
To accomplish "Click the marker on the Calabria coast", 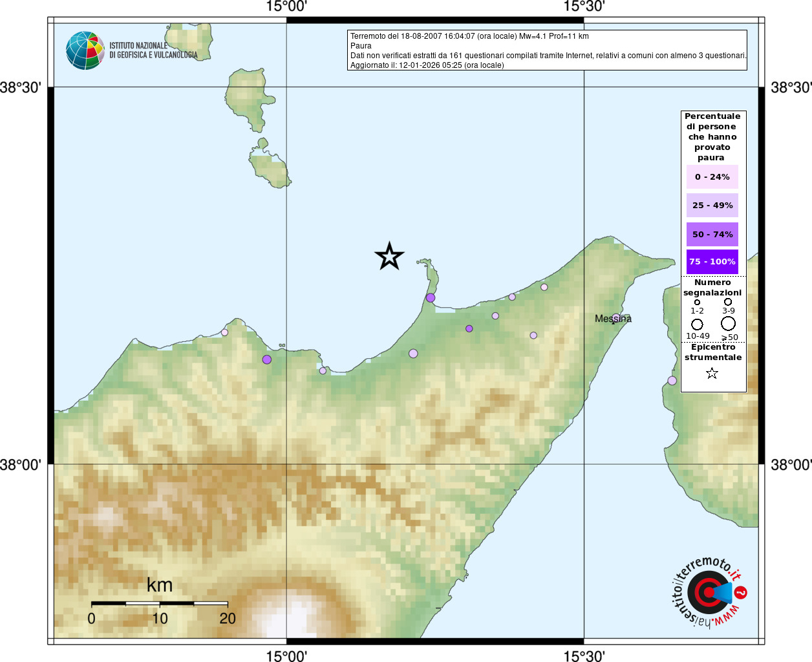I will point(672,381).
